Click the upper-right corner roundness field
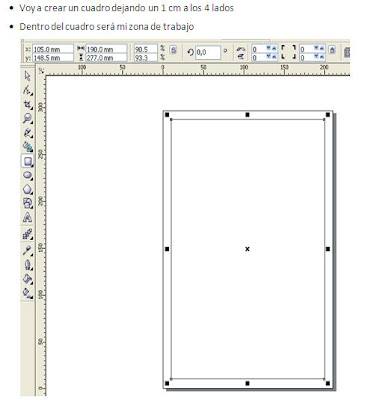The image size is (383, 400). tap(307, 49)
